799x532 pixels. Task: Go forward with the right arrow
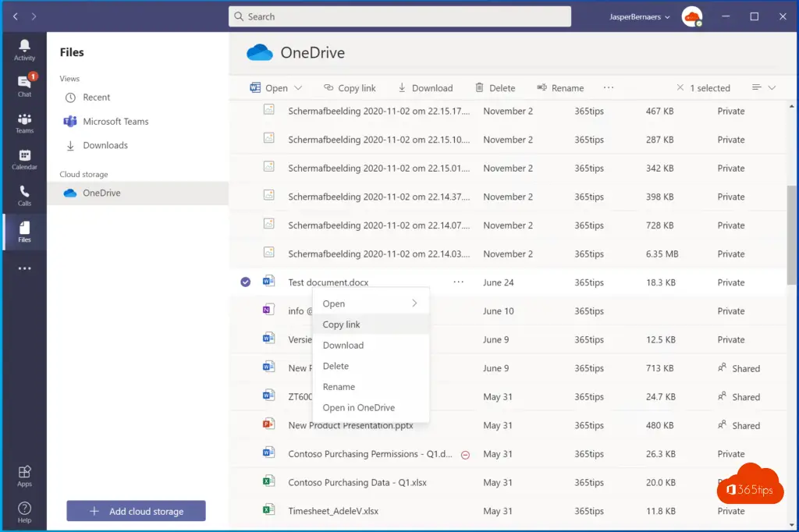[x=34, y=16]
